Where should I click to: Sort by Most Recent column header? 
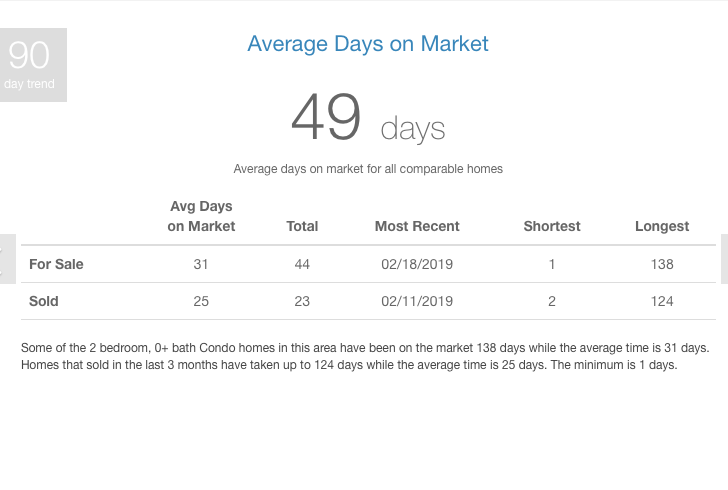pos(417,226)
